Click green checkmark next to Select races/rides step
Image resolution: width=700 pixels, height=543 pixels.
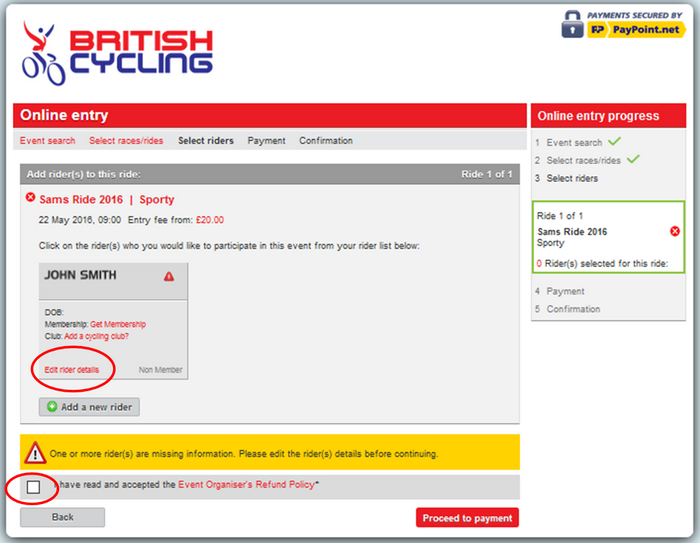633,159
